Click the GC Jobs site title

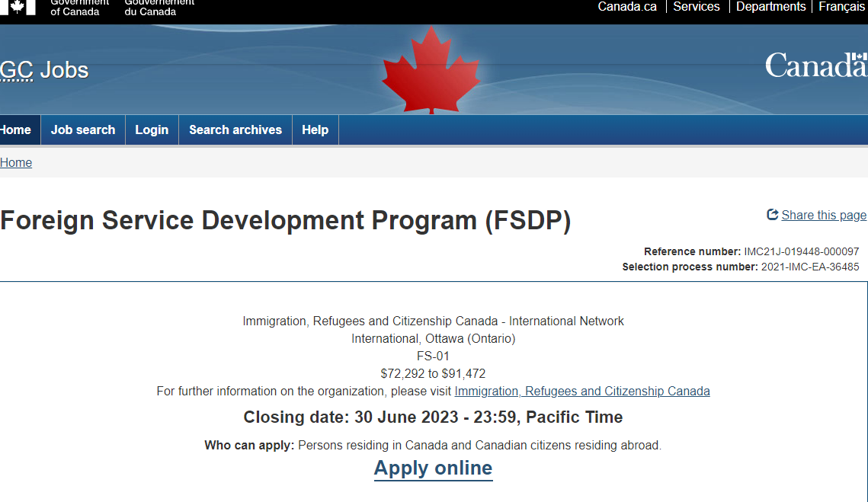click(x=44, y=70)
